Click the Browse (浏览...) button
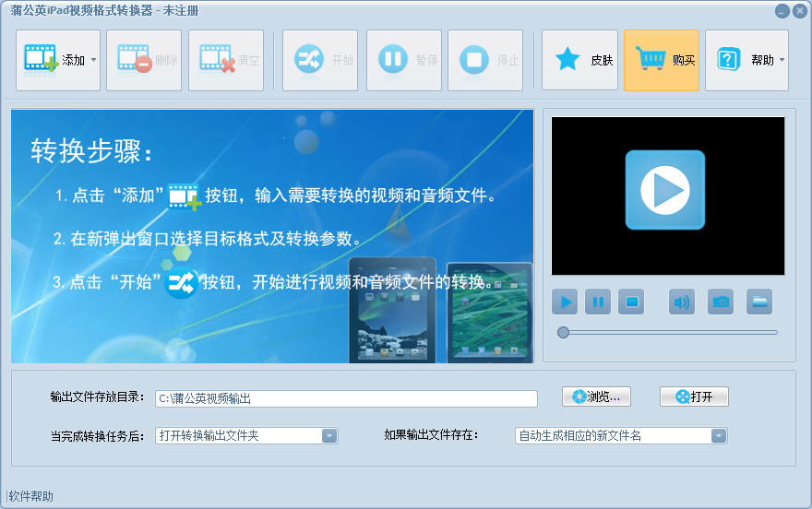The height and width of the screenshot is (509, 812). tap(596, 397)
